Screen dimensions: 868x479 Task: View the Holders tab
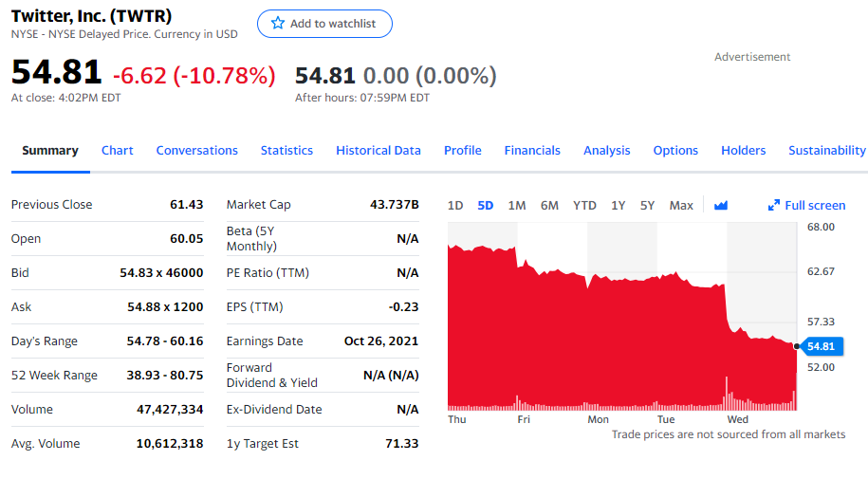744,150
